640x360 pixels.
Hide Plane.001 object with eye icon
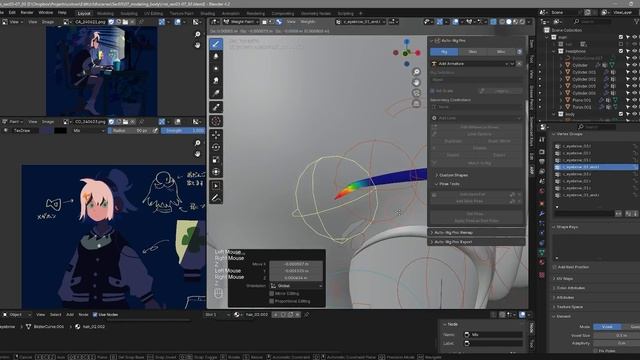click(635, 100)
